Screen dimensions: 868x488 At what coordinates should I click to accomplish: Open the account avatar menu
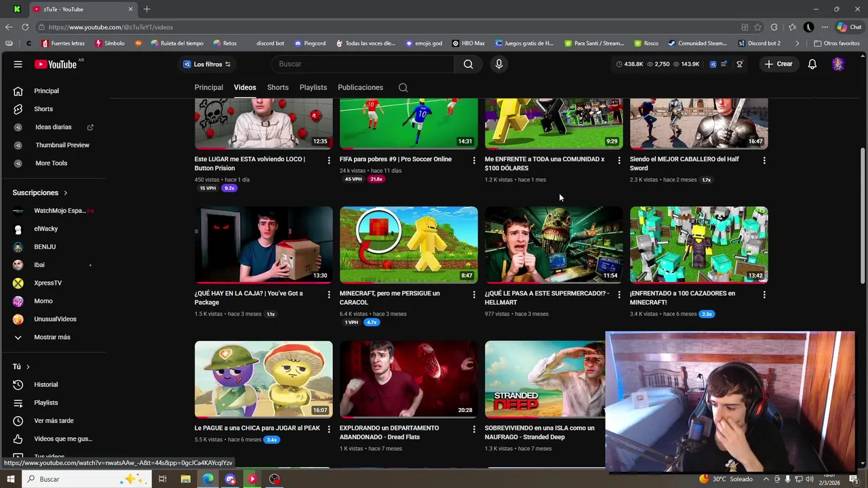[838, 64]
